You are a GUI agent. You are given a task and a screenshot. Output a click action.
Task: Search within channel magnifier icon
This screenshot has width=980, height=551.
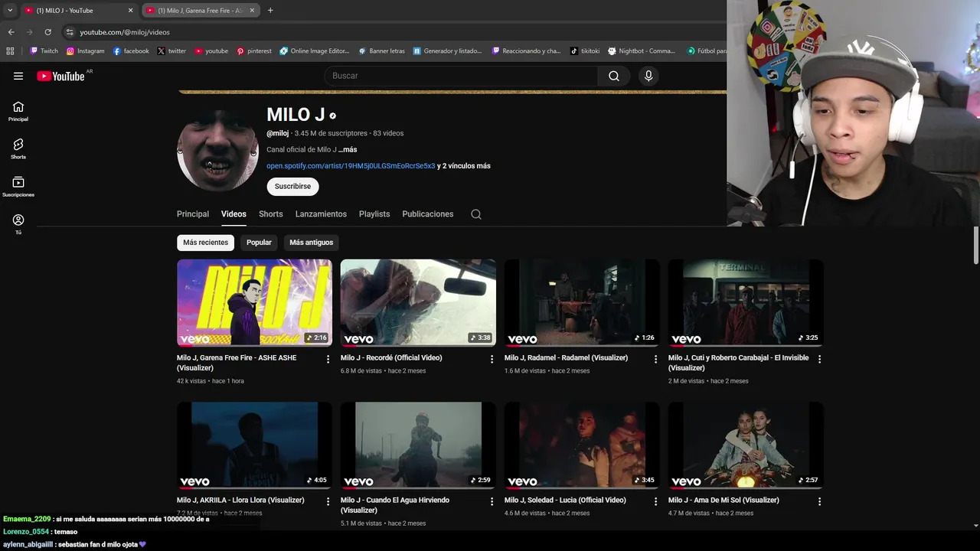[x=476, y=214]
